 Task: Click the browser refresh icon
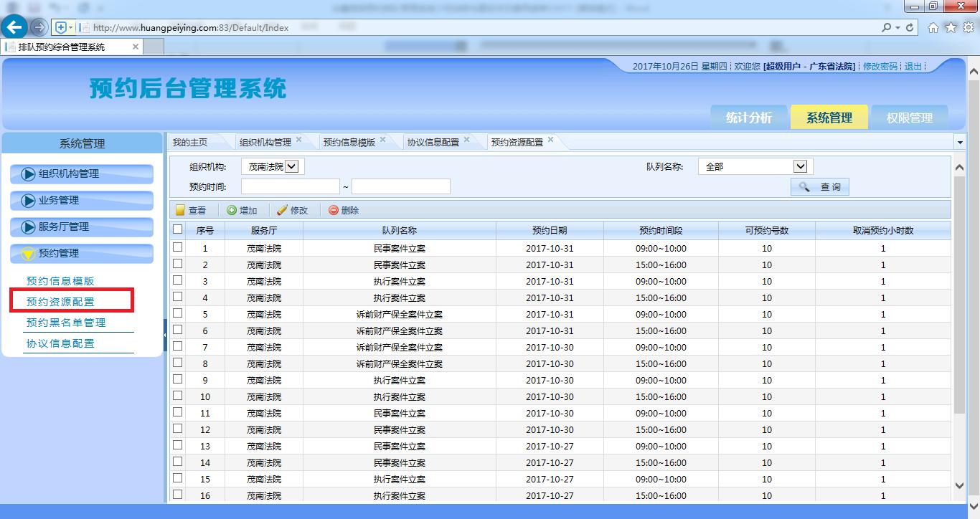click(x=910, y=28)
